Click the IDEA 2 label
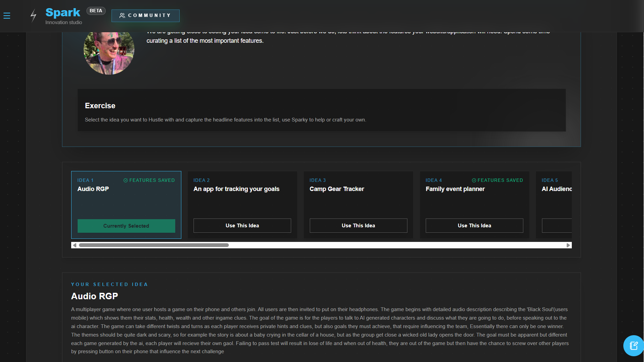 [x=202, y=180]
